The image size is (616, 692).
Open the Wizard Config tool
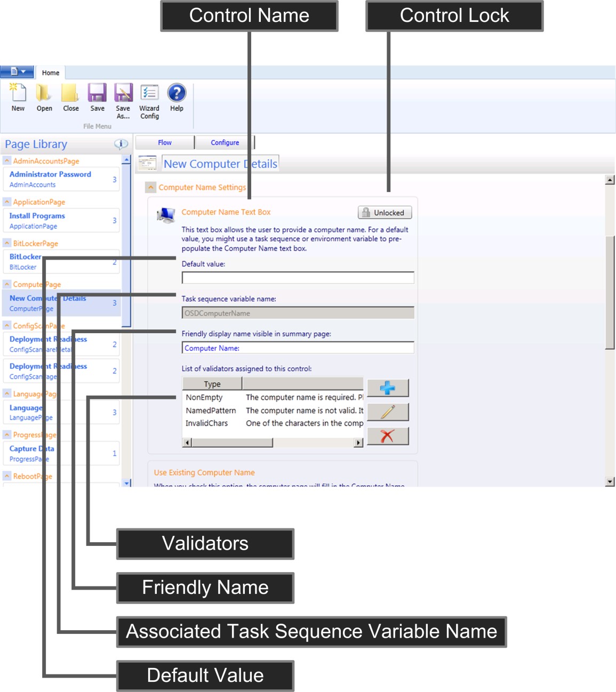coord(149,96)
